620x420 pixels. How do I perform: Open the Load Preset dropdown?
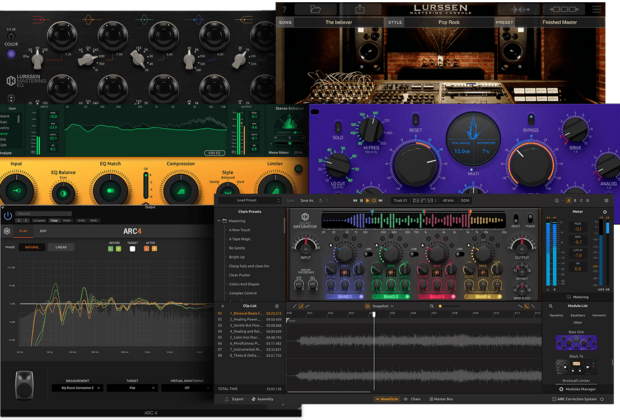click(250, 201)
